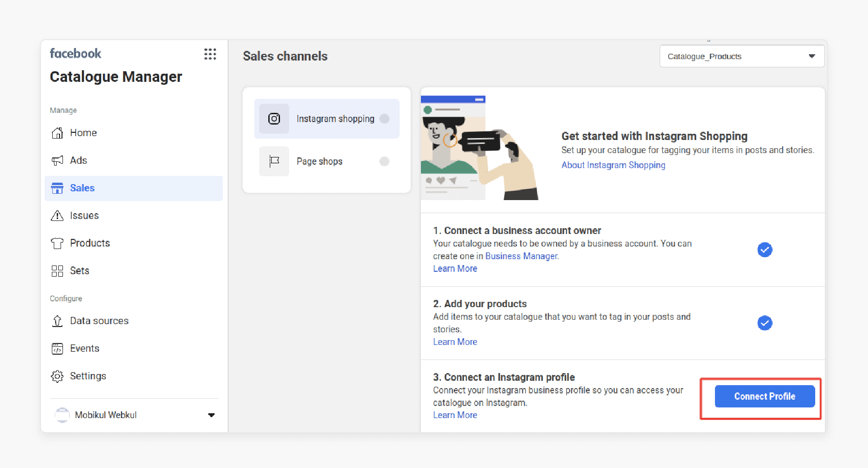868x468 pixels.
Task: Select the Instagram shopping channel
Action: pyautogui.click(x=327, y=119)
